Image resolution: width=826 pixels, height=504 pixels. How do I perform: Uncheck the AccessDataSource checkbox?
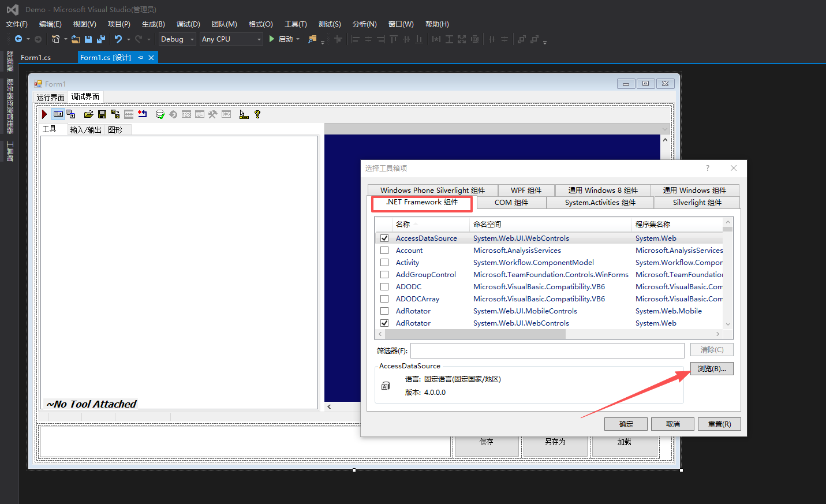(x=384, y=238)
